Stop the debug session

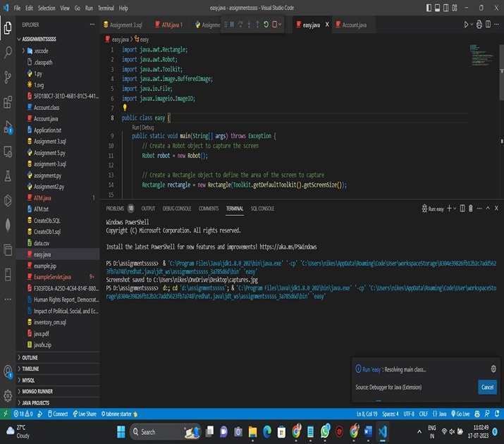coord(274,25)
